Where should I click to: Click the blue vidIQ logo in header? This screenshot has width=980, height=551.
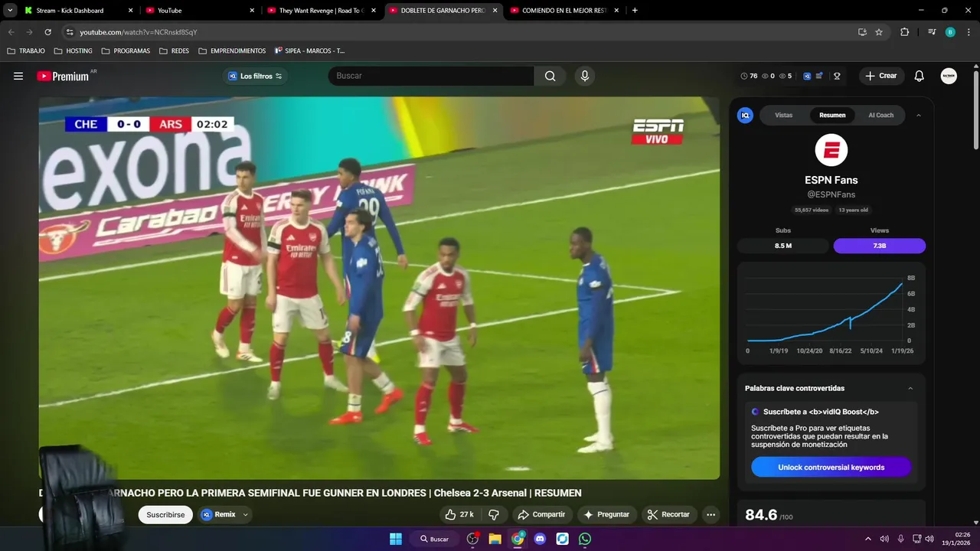pyautogui.click(x=807, y=76)
